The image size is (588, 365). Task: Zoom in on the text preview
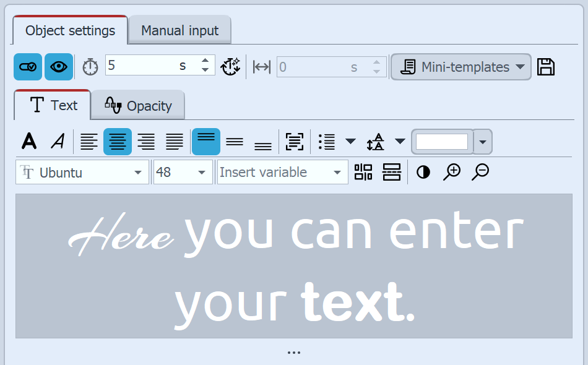tap(452, 172)
